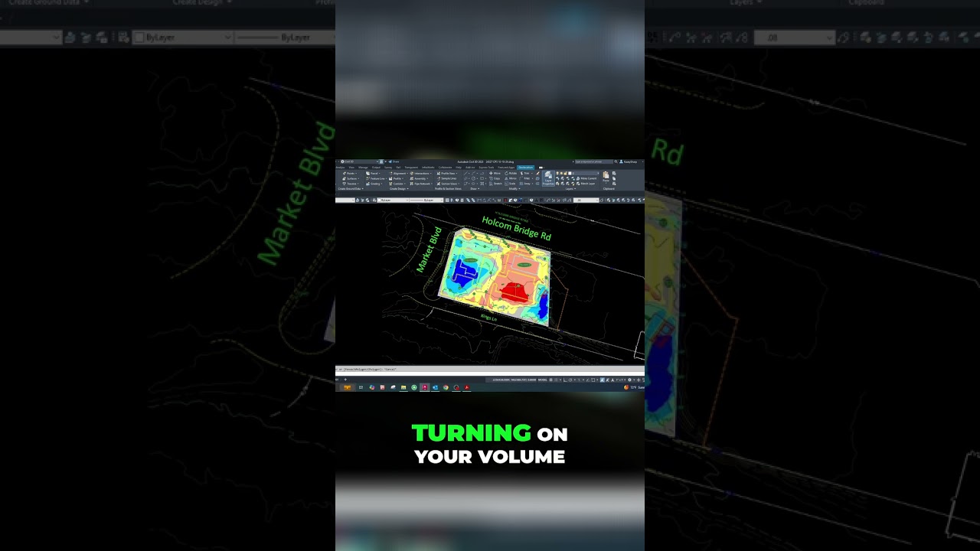The width and height of the screenshot is (980, 551).
Task: Select the Intersections tool
Action: pyautogui.click(x=420, y=173)
